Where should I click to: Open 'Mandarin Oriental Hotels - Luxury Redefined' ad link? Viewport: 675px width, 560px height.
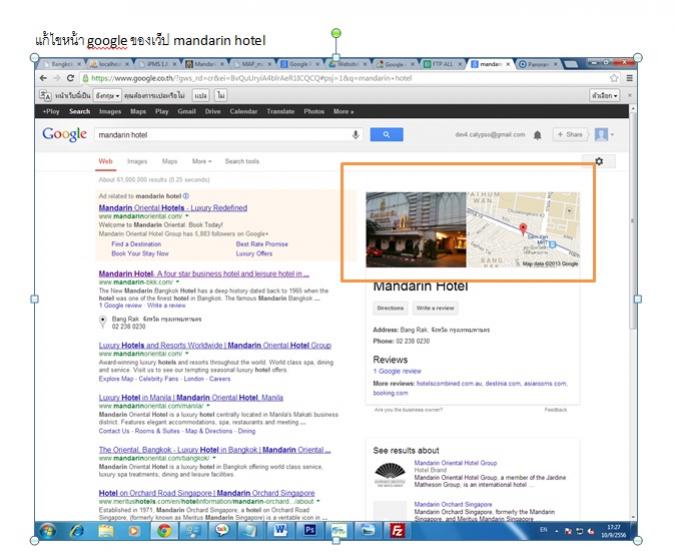tap(173, 208)
